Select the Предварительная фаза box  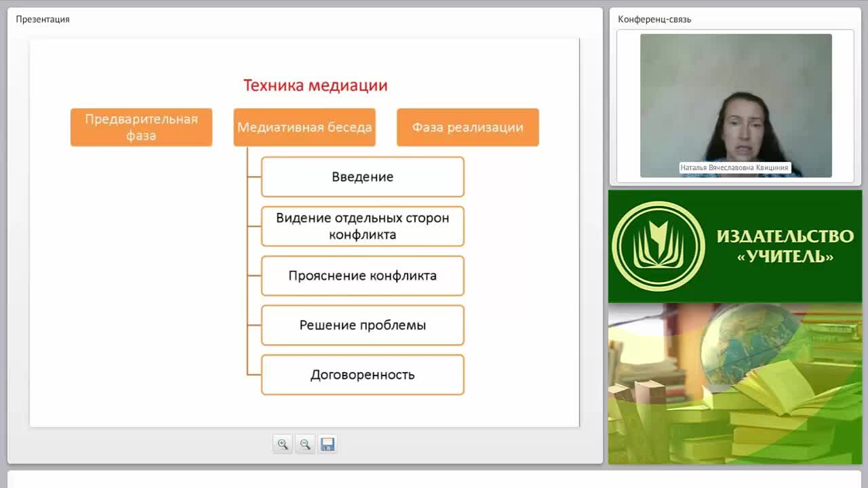click(x=141, y=127)
